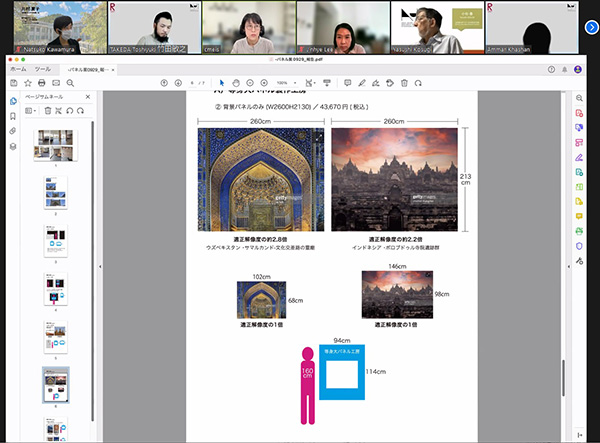
Task: Click the thumbnail panel vertical scrollbar
Action: tap(92, 272)
